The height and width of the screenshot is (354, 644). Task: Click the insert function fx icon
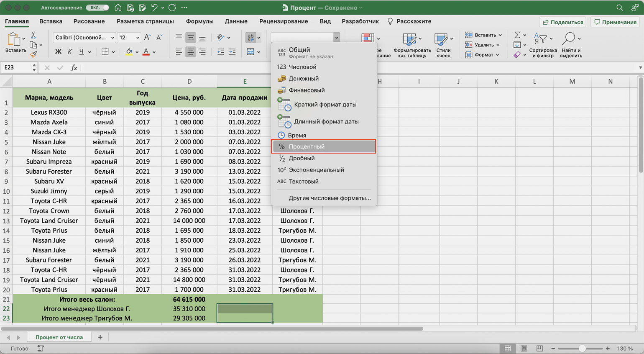pos(74,68)
